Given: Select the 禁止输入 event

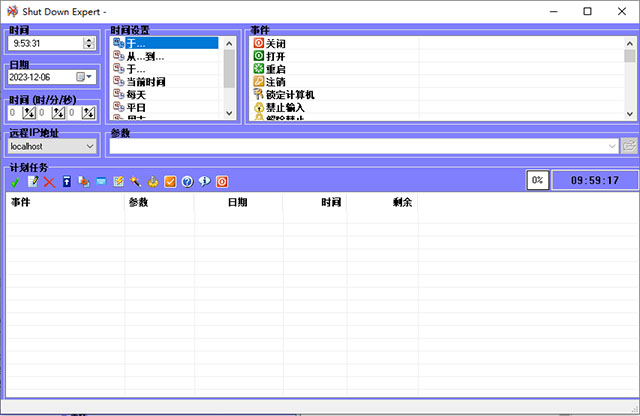Looking at the screenshot, I should point(285,107).
